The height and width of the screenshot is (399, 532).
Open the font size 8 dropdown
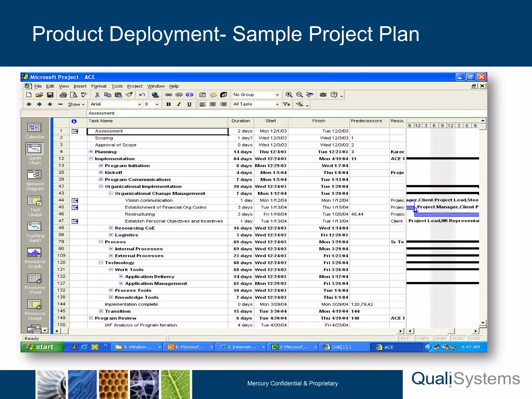point(157,104)
